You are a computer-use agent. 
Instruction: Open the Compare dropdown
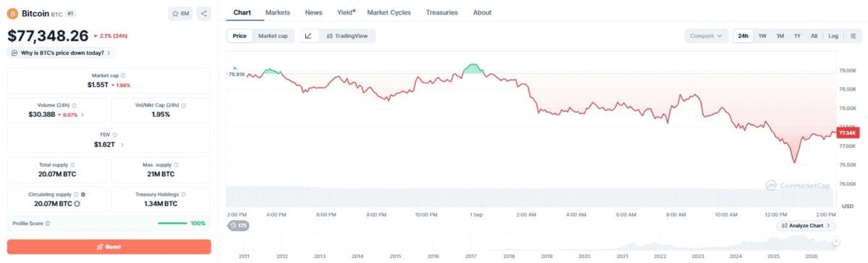click(x=706, y=36)
